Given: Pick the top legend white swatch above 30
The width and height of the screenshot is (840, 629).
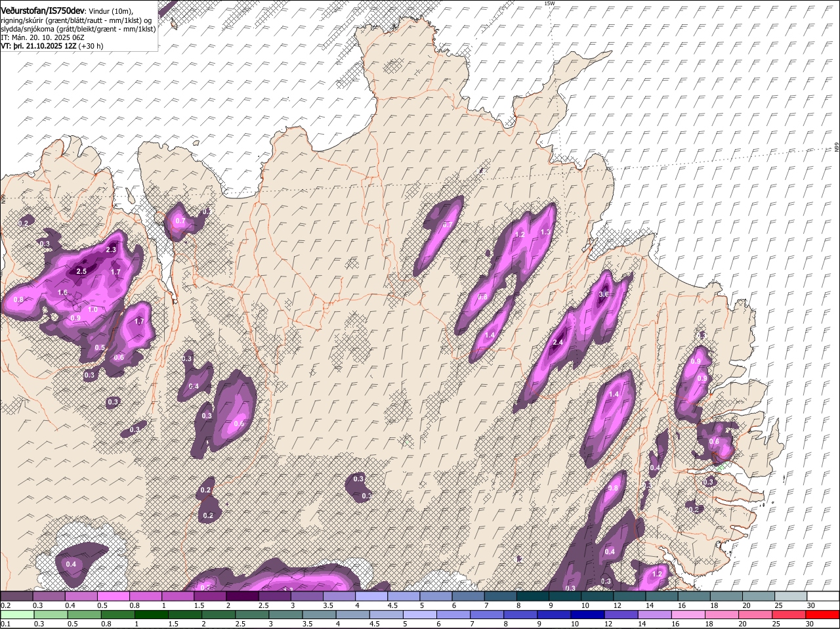Looking at the screenshot, I should point(824,596).
